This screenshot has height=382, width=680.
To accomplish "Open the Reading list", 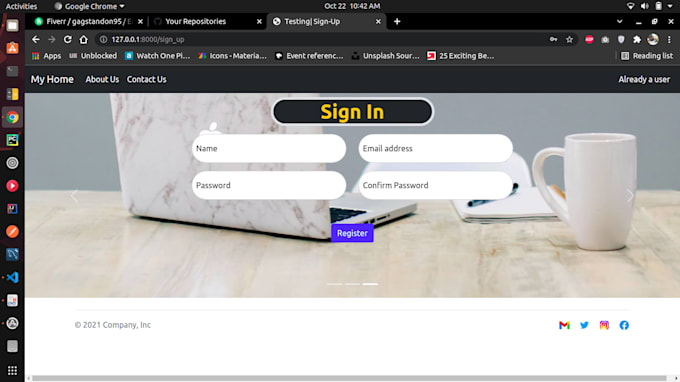I will [647, 56].
